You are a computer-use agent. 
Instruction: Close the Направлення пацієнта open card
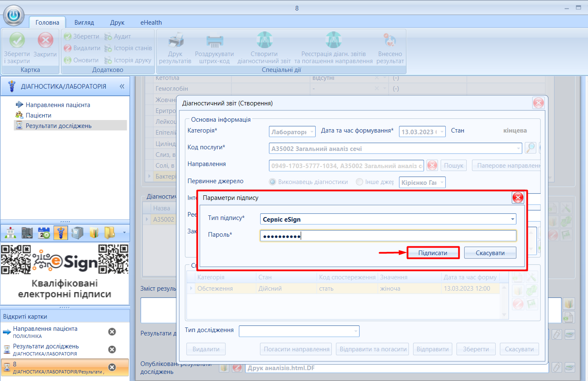pyautogui.click(x=112, y=332)
